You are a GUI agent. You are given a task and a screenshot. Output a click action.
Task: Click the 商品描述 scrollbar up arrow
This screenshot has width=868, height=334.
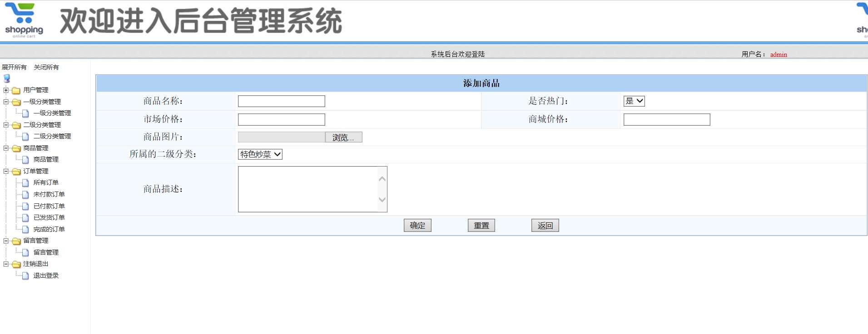pyautogui.click(x=382, y=179)
